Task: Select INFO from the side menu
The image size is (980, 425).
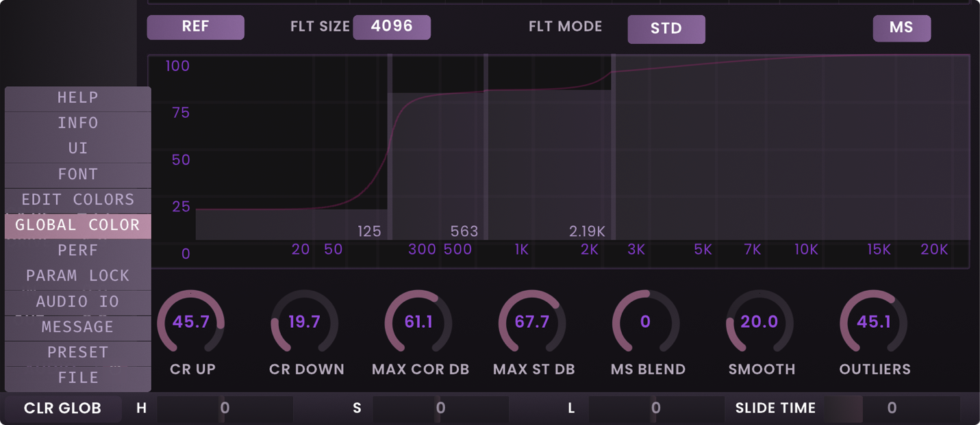Action: (x=78, y=123)
